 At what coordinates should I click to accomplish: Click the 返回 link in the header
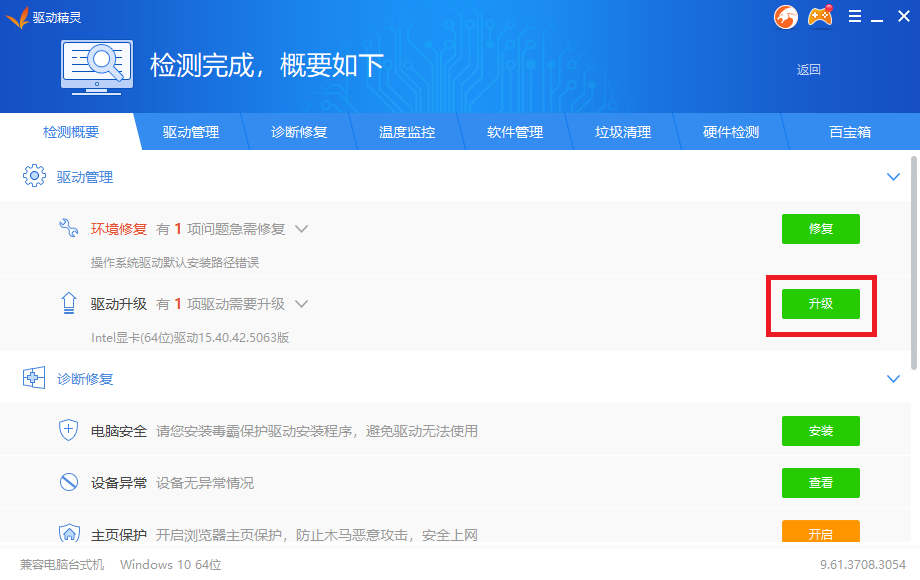coord(808,70)
